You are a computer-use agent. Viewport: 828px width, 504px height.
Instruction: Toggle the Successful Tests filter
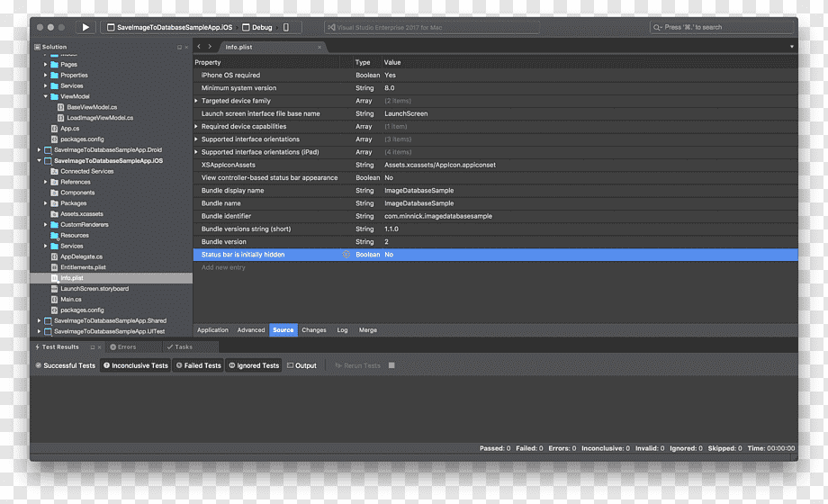click(x=66, y=365)
